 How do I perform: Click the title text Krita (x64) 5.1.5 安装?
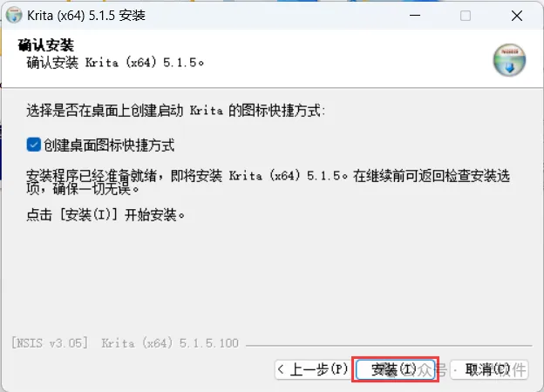[x=86, y=16]
